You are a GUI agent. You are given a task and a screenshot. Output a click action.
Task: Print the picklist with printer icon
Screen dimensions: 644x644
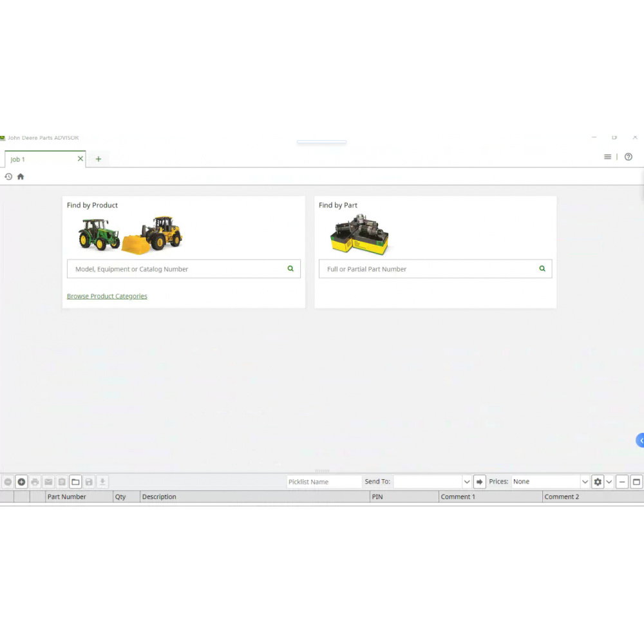tap(35, 482)
